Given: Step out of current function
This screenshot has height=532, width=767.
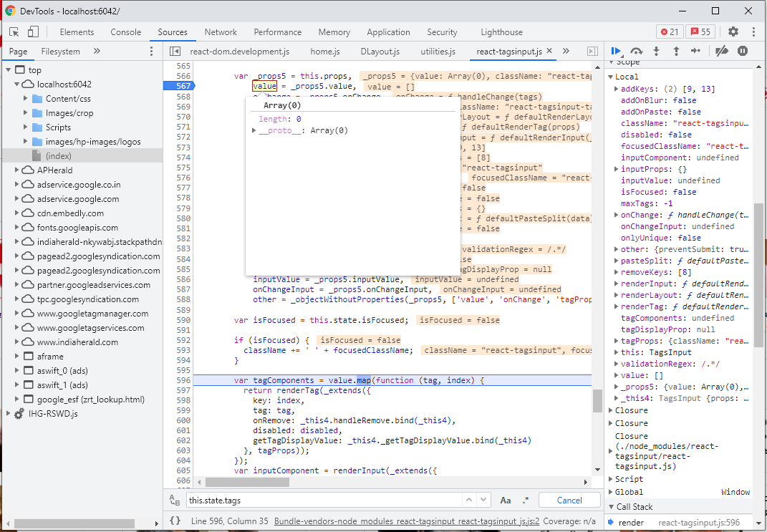Looking at the screenshot, I should [x=676, y=51].
